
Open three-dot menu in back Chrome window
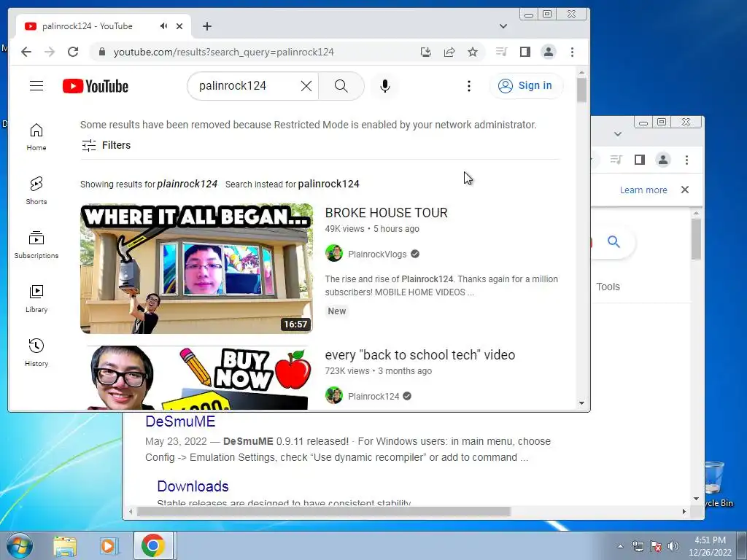click(x=686, y=160)
